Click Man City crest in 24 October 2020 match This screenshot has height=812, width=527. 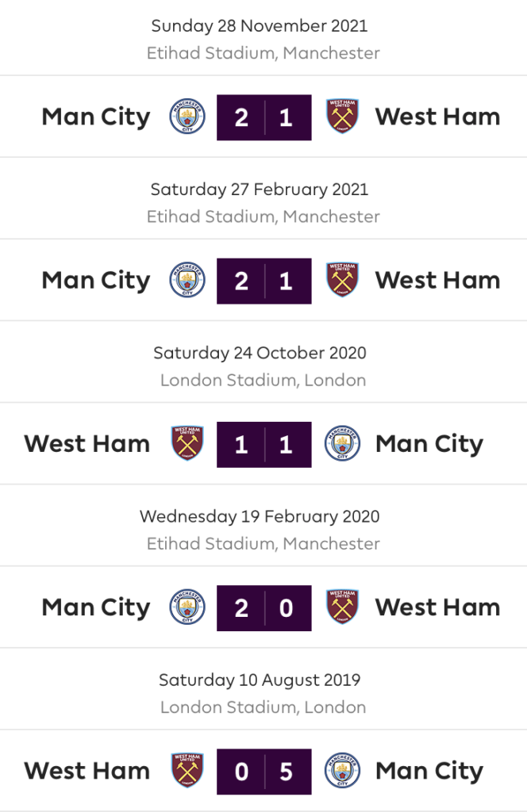click(343, 443)
